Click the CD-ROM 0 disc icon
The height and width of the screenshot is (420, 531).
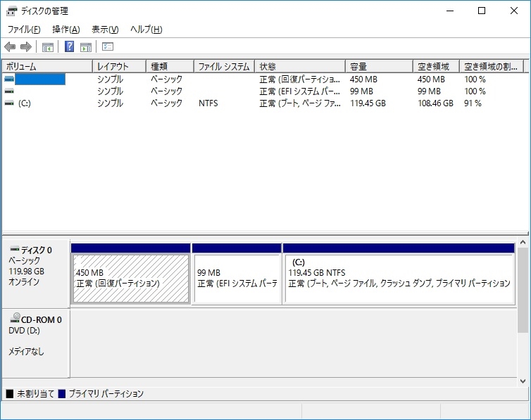coord(15,318)
